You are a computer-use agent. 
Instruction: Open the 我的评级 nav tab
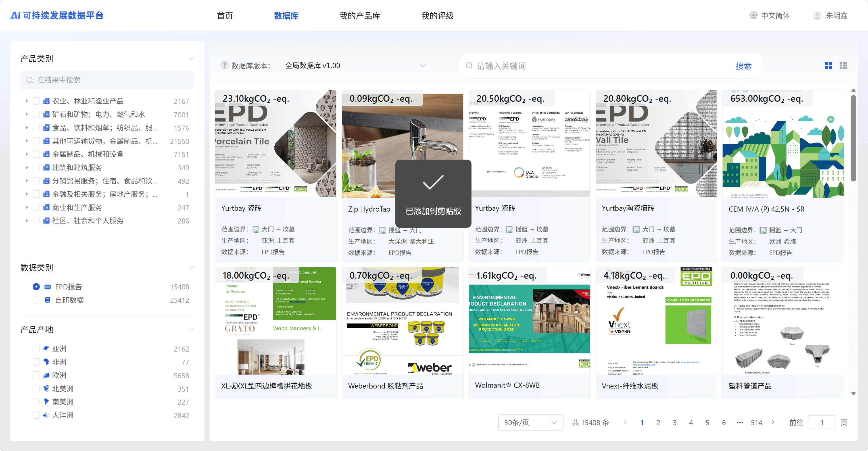click(437, 16)
